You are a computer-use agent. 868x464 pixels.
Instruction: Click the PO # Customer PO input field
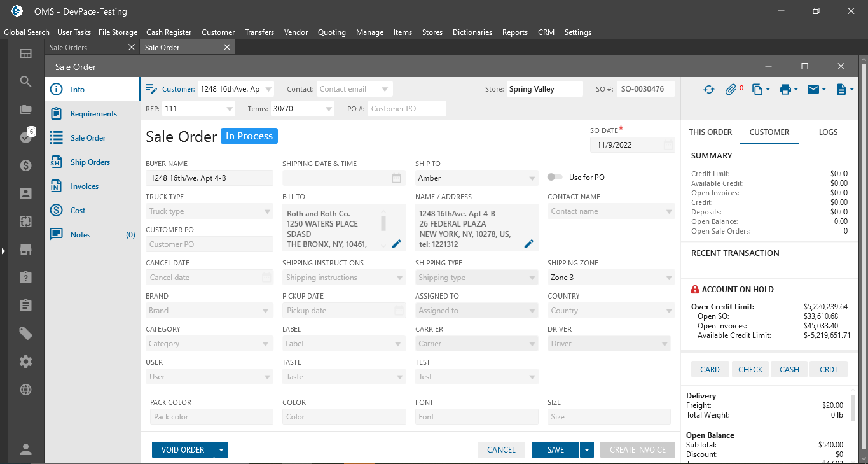[x=407, y=109]
